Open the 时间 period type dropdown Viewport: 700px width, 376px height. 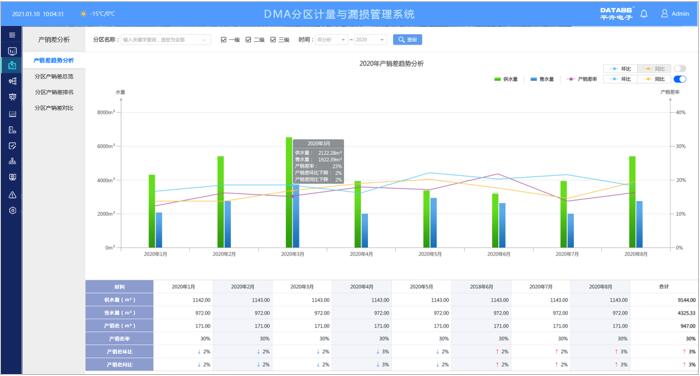click(331, 40)
